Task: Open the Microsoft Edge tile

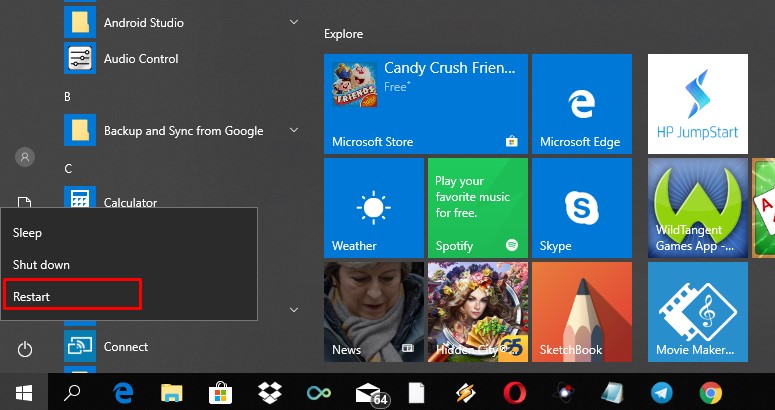Action: [582, 104]
